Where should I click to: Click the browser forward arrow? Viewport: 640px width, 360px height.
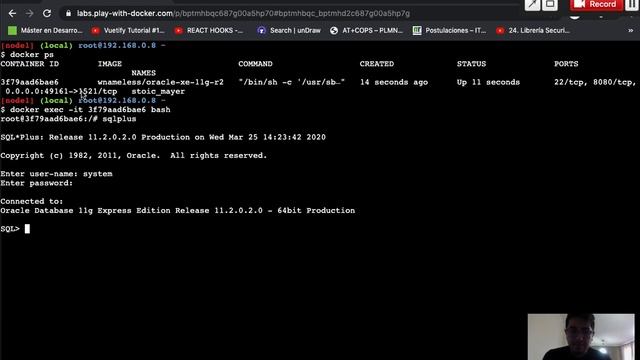pyautogui.click(x=29, y=13)
